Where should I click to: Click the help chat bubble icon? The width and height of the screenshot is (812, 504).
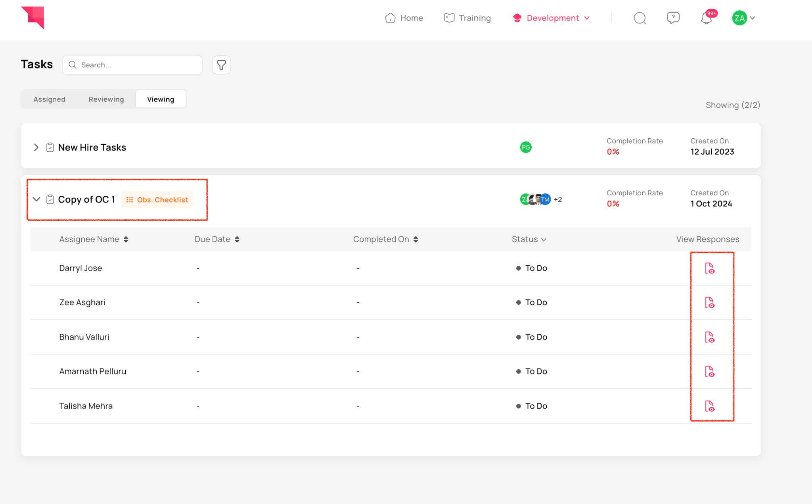tap(673, 18)
